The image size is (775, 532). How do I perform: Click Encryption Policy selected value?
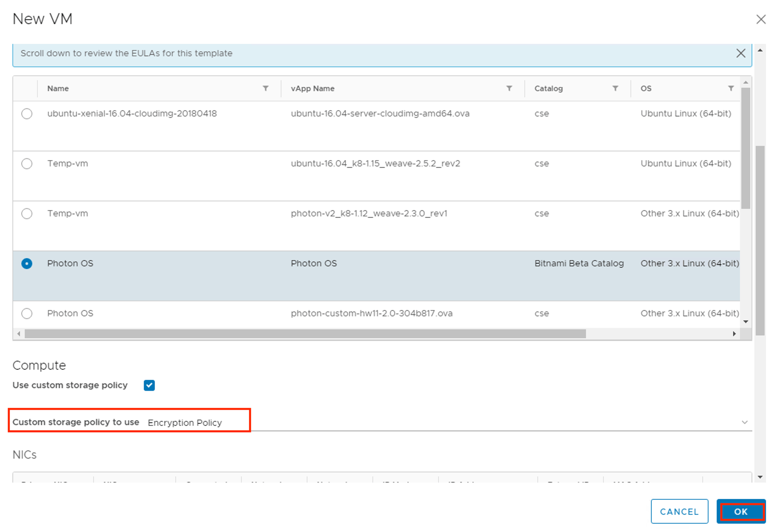tap(185, 423)
